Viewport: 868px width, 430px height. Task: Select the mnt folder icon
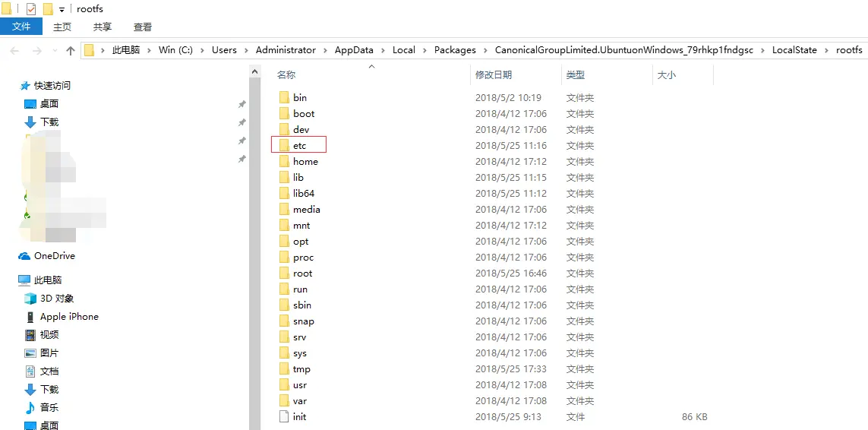pyautogui.click(x=284, y=226)
